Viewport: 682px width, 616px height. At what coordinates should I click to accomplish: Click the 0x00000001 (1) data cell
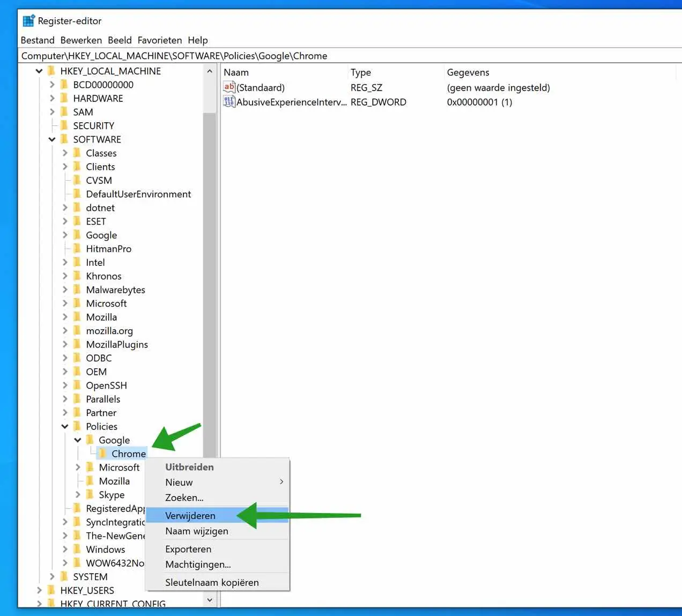[479, 102]
